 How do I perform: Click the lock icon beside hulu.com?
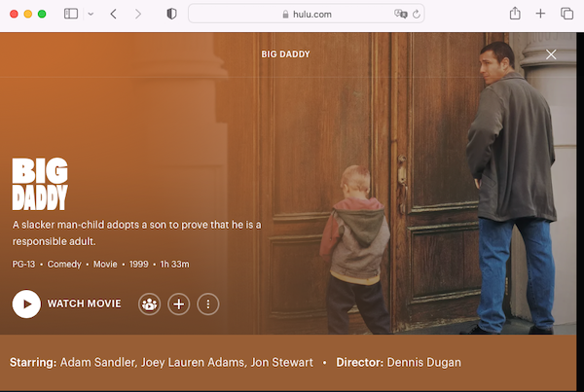click(x=285, y=15)
